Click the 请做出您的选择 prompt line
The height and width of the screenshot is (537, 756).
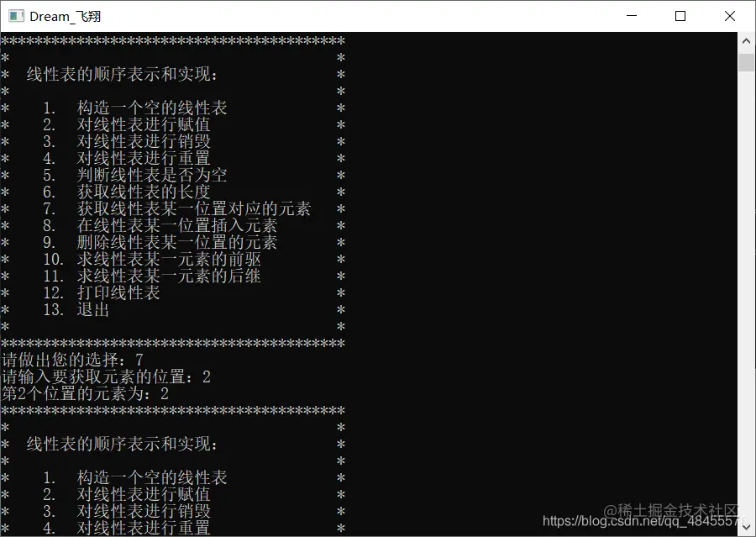(72, 360)
